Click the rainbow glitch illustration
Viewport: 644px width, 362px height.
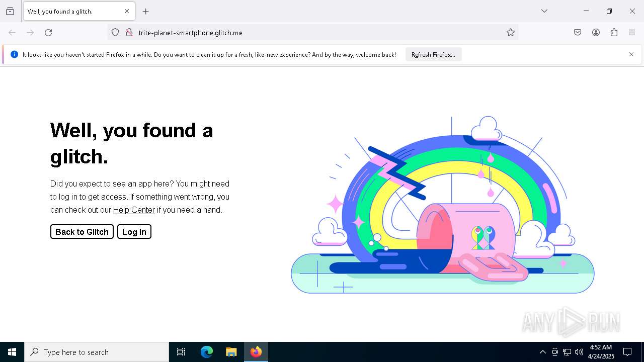[443, 205]
